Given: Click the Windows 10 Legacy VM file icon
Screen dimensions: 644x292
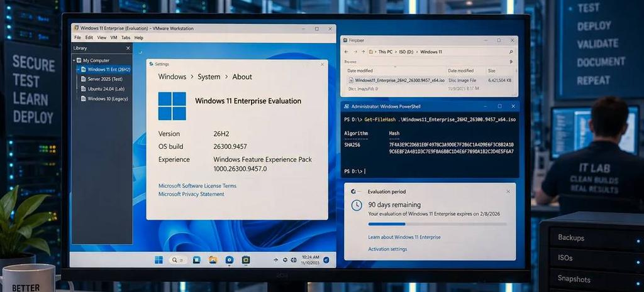Looking at the screenshot, I should coord(84,99).
